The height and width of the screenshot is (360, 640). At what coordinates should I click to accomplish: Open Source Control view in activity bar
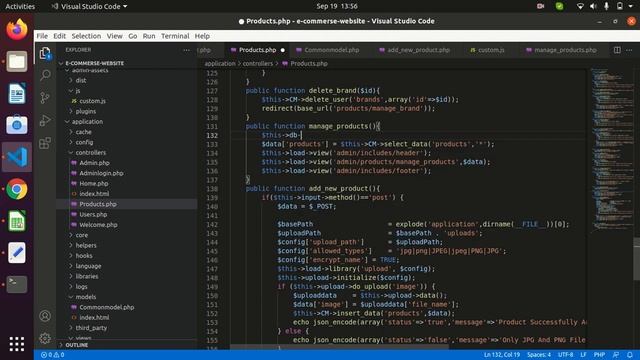[45, 98]
